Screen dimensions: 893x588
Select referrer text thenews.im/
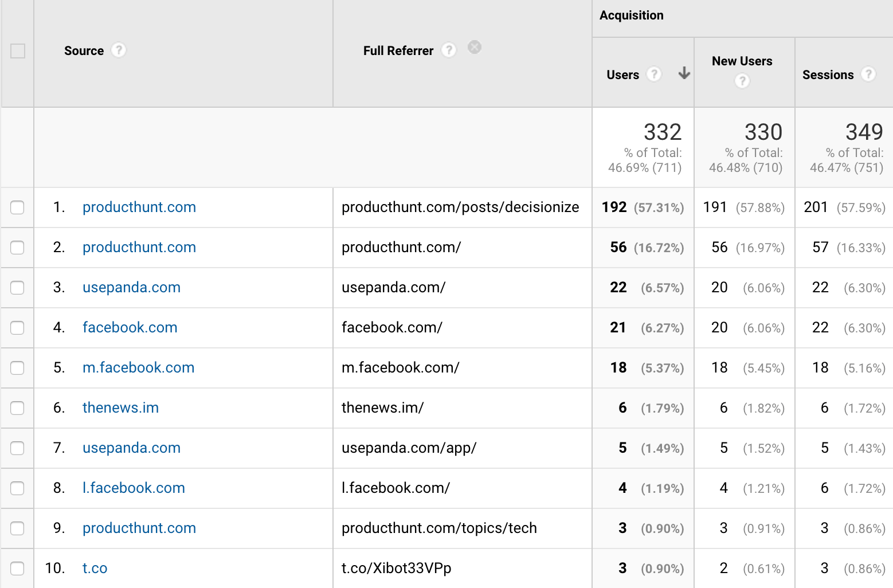click(383, 408)
